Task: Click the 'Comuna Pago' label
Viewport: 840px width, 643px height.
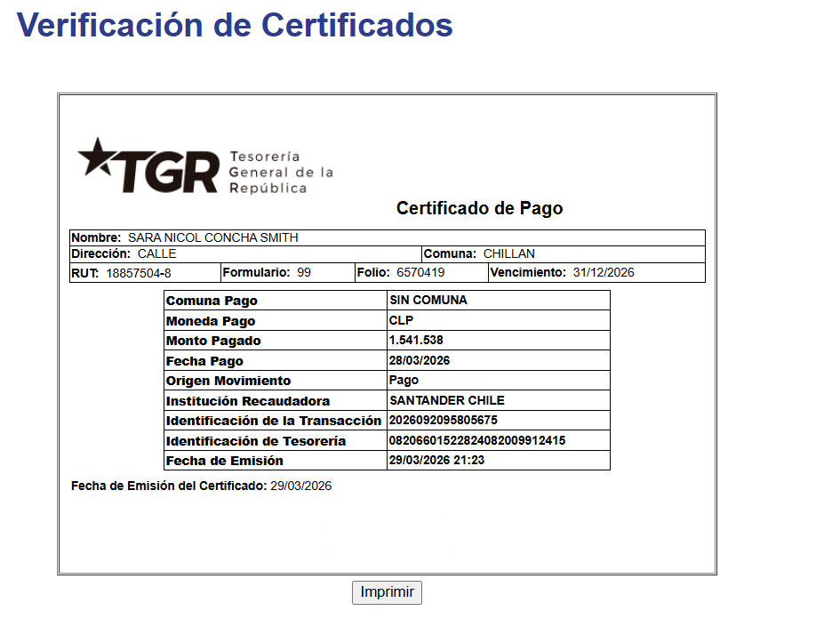Action: [212, 301]
